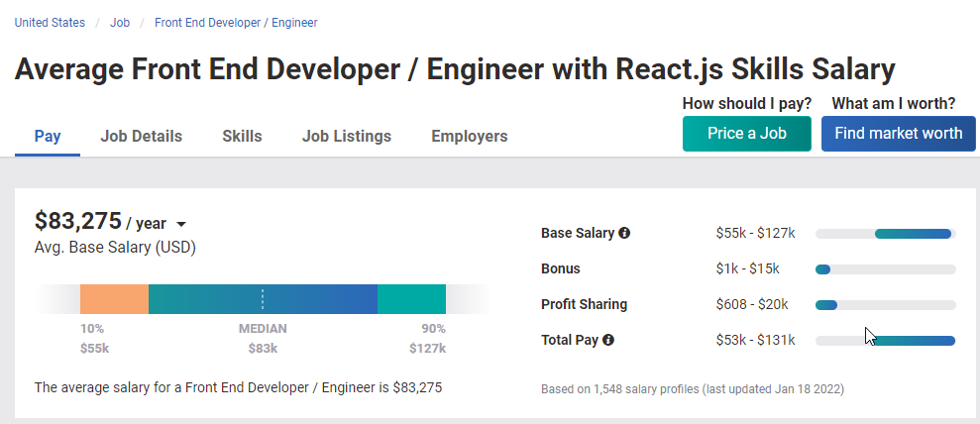
Task: Click the Find market worth button
Action: coord(898,134)
